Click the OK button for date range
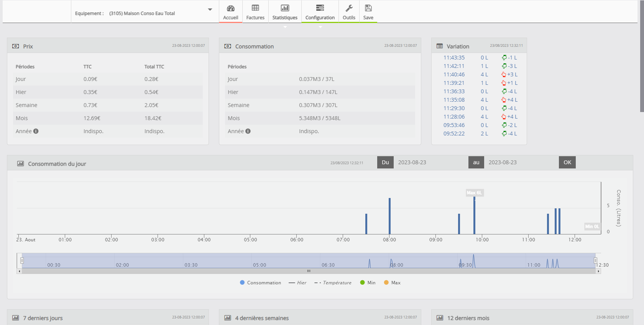The height and width of the screenshot is (325, 644). (567, 162)
